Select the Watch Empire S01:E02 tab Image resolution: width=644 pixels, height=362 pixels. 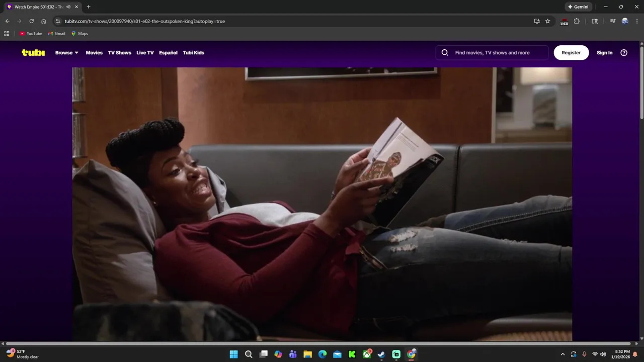pos(43,7)
